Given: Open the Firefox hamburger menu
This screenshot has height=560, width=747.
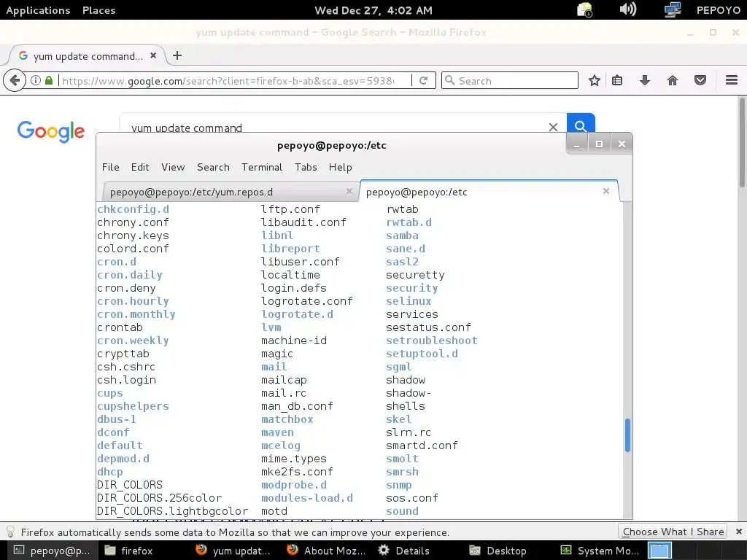Looking at the screenshot, I should click(x=731, y=80).
